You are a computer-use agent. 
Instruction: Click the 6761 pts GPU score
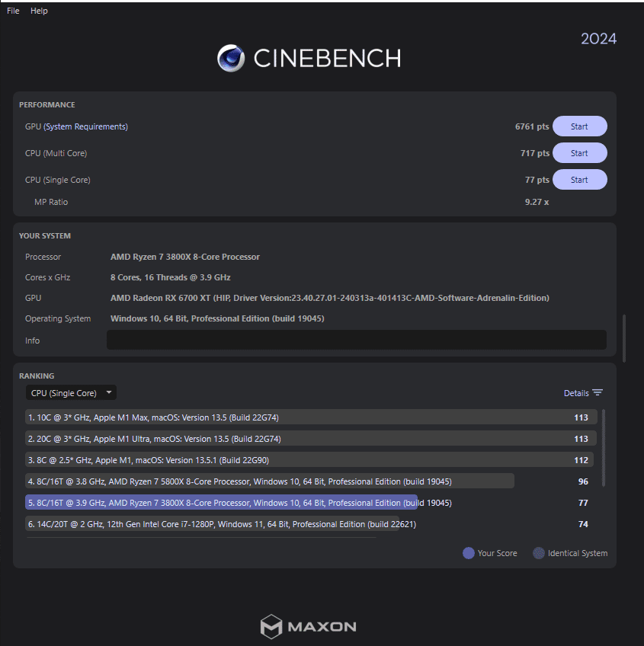532,126
